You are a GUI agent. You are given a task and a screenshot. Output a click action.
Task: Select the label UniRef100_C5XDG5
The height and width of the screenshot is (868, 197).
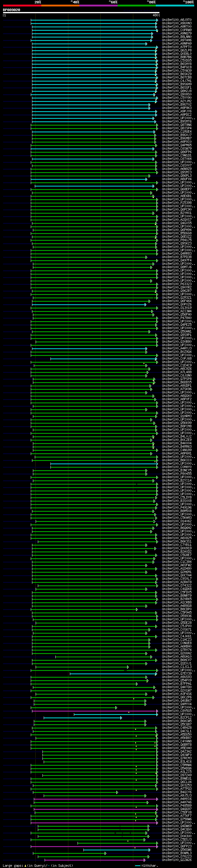(x=177, y=60)
